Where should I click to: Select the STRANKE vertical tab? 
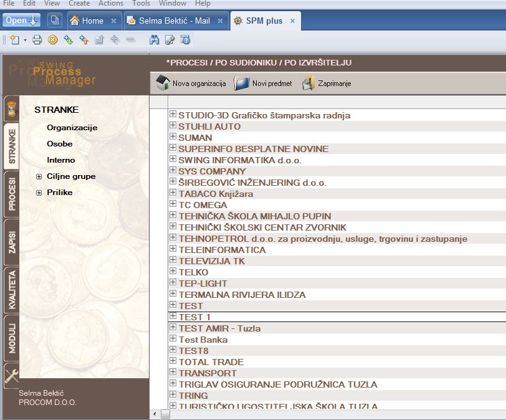pos(12,146)
